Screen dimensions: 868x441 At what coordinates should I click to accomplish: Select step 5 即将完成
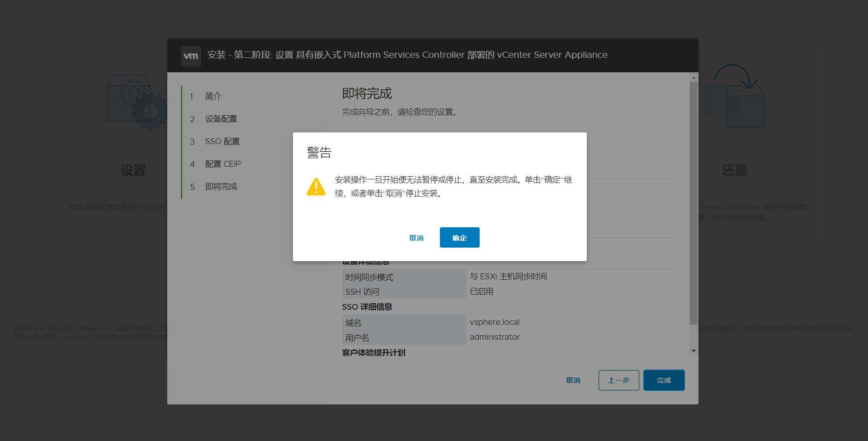221,187
